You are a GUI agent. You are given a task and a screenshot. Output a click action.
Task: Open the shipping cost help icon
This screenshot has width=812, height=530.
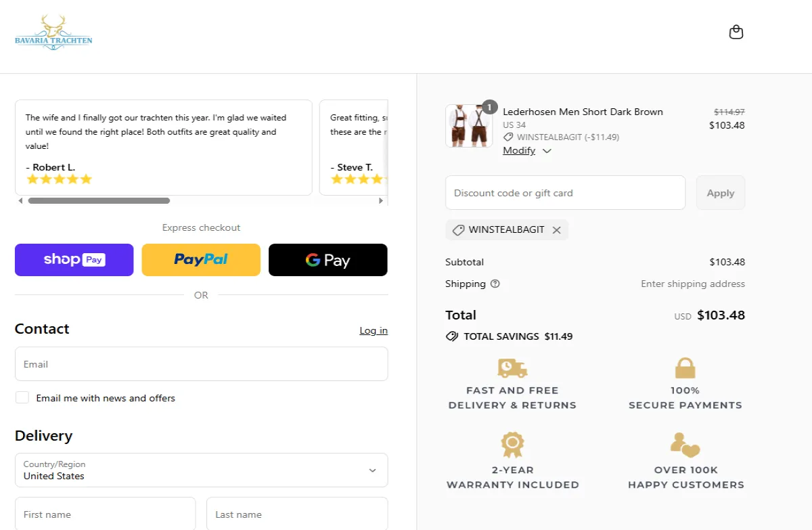495,284
